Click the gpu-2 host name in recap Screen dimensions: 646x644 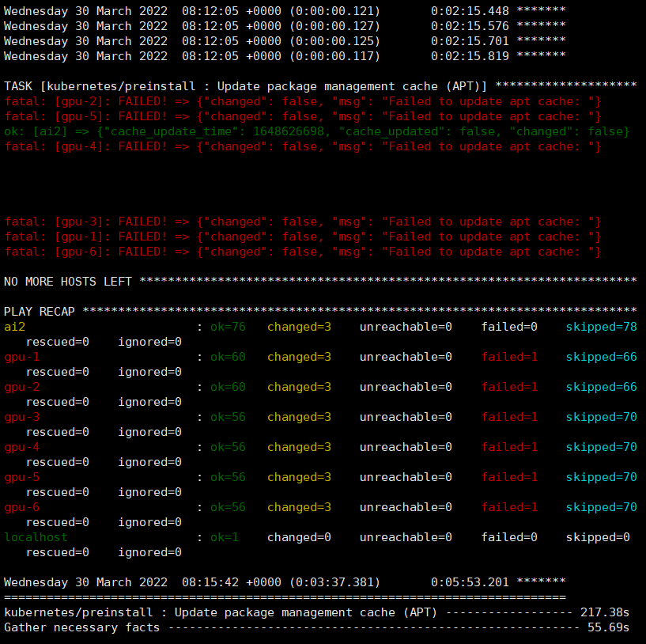pos(22,387)
